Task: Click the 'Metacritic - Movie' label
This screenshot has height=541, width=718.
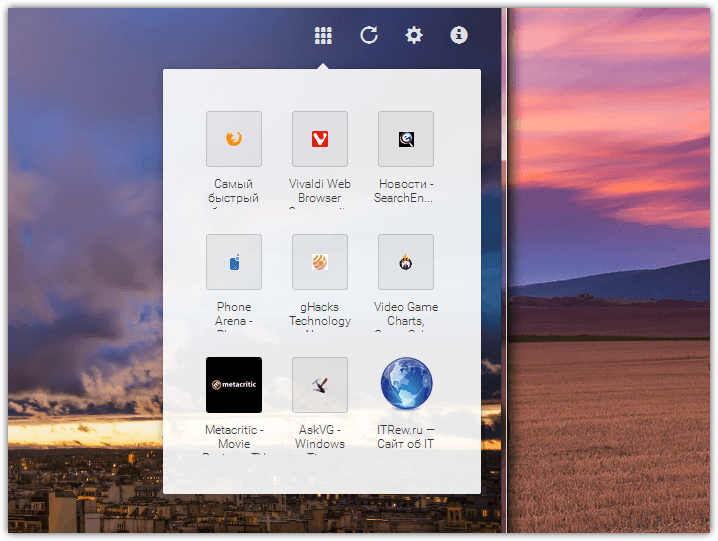Action: click(x=234, y=437)
